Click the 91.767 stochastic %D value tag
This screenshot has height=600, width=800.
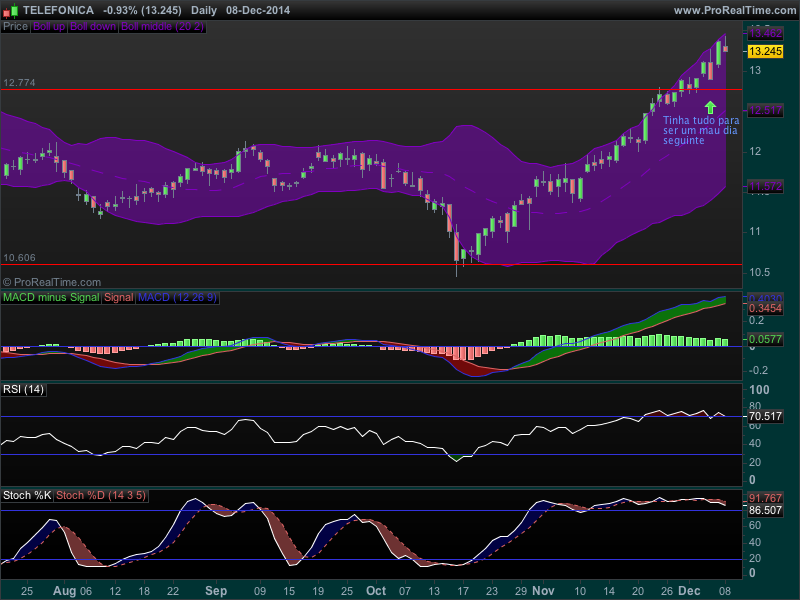[765, 498]
